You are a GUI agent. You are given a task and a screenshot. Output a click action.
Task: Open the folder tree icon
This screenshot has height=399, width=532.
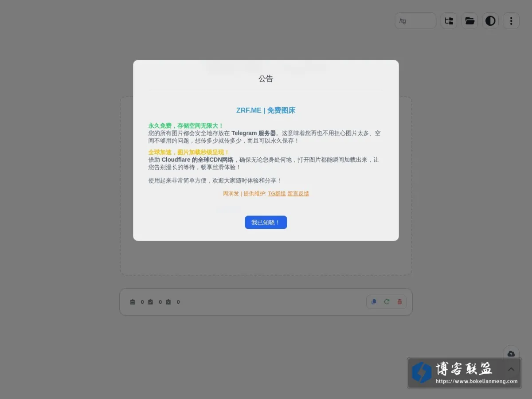point(449,21)
